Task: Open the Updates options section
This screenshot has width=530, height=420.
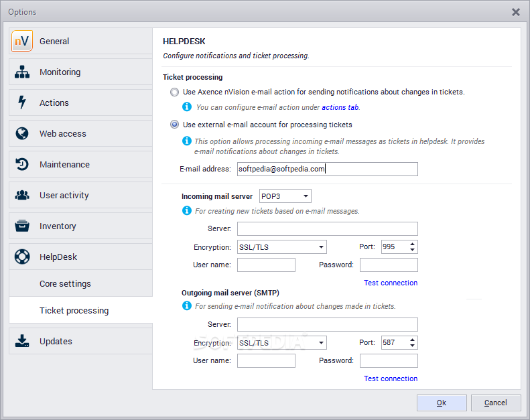Action: point(80,341)
